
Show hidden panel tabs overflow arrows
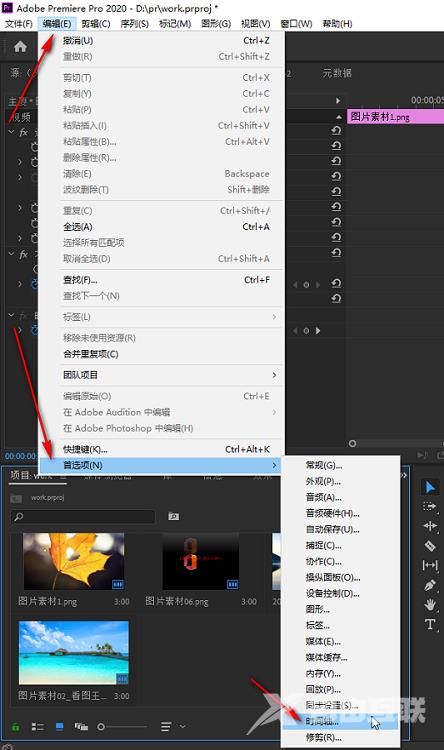click(x=404, y=475)
